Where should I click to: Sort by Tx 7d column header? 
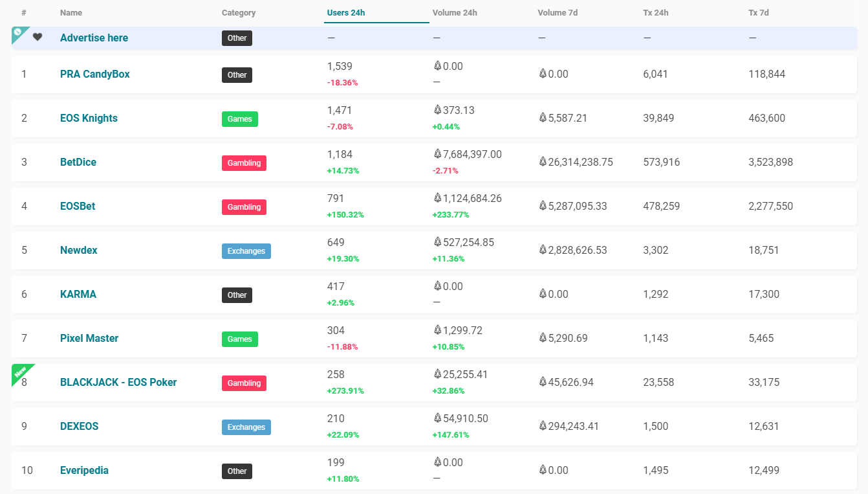tap(759, 13)
